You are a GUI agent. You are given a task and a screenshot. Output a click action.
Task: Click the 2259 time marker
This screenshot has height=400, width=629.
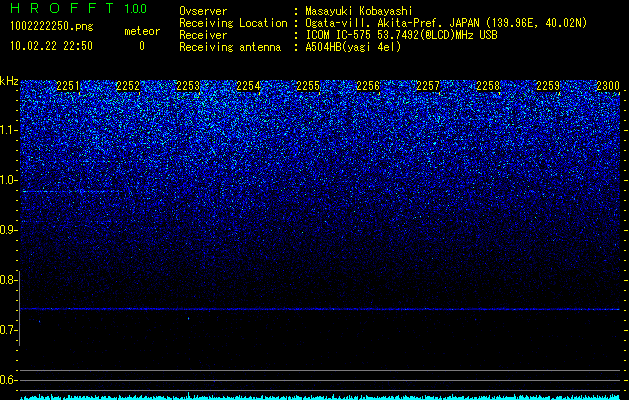[x=548, y=86]
